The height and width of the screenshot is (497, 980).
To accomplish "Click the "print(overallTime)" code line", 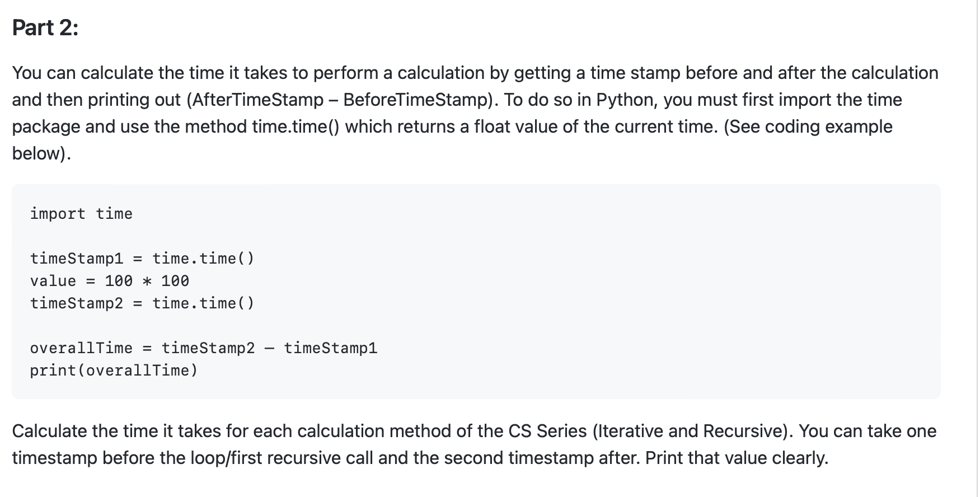I will (x=114, y=371).
